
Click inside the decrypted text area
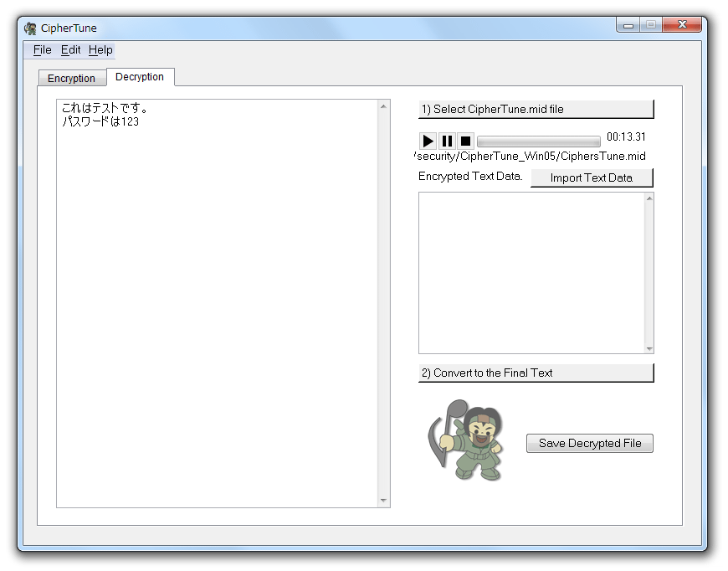click(x=218, y=303)
